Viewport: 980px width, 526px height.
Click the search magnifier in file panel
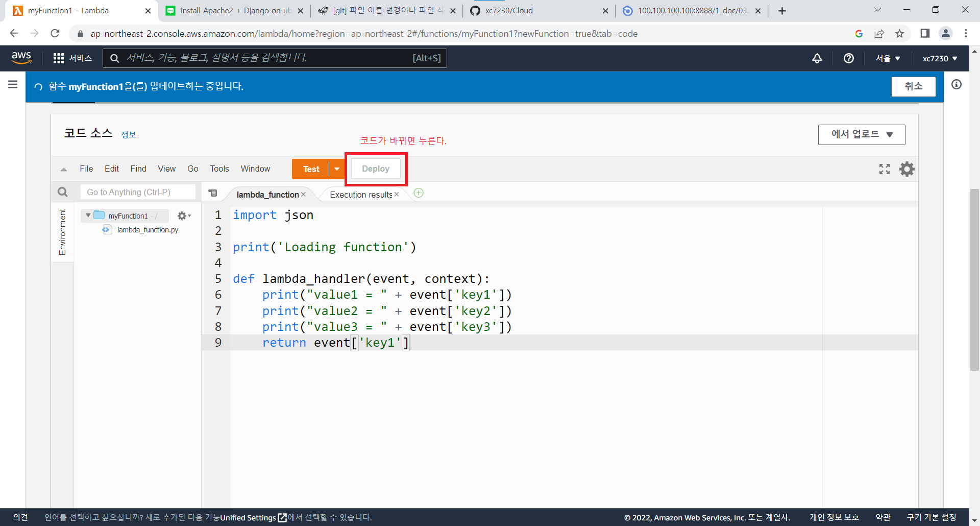point(63,192)
